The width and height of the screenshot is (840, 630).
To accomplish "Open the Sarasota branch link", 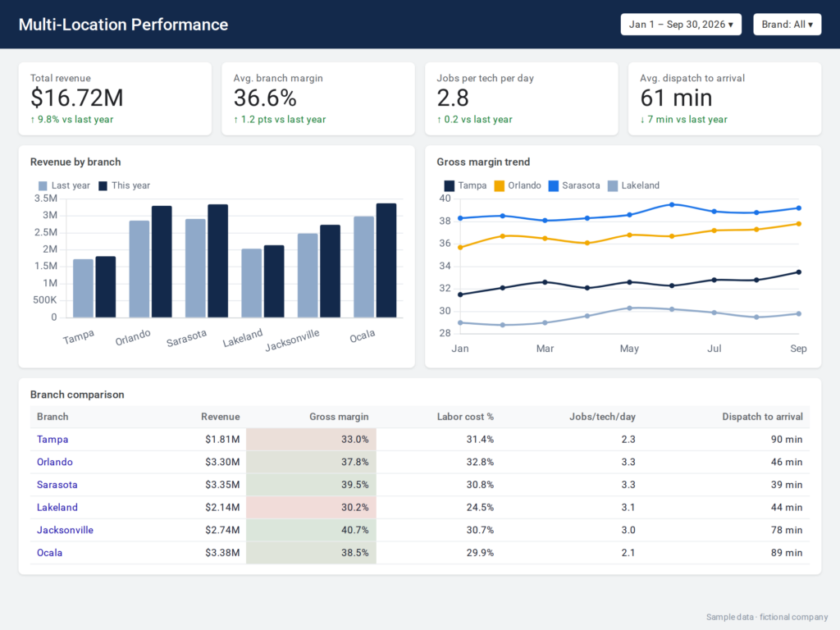I will click(x=57, y=485).
